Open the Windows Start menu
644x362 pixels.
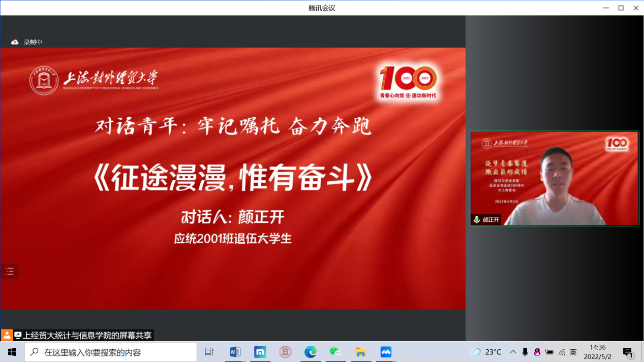(12, 352)
